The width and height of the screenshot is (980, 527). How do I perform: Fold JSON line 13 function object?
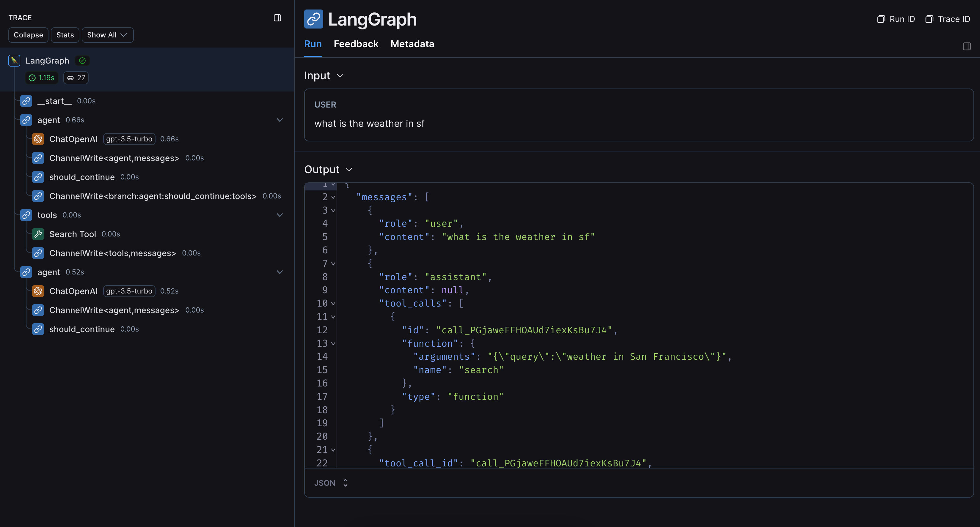pyautogui.click(x=333, y=343)
